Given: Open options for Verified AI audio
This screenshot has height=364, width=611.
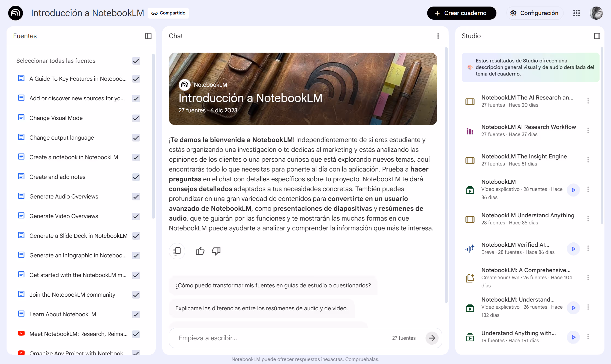Looking at the screenshot, I should (588, 248).
